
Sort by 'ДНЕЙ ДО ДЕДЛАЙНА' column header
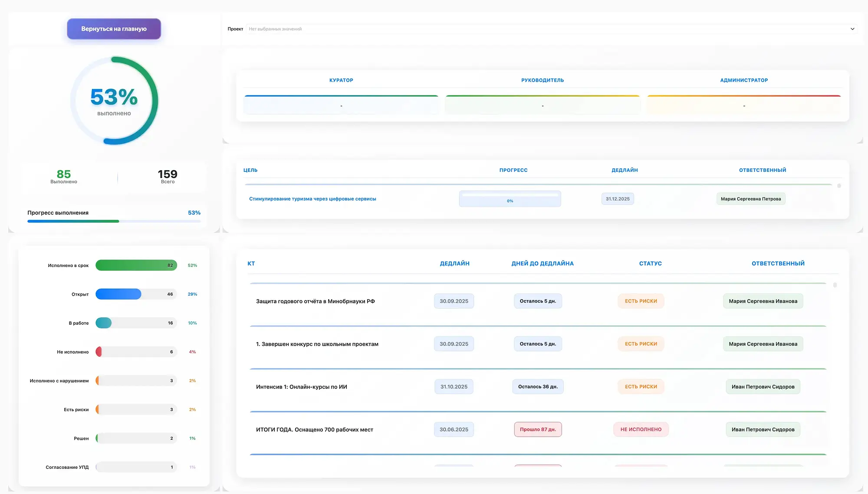(x=542, y=263)
